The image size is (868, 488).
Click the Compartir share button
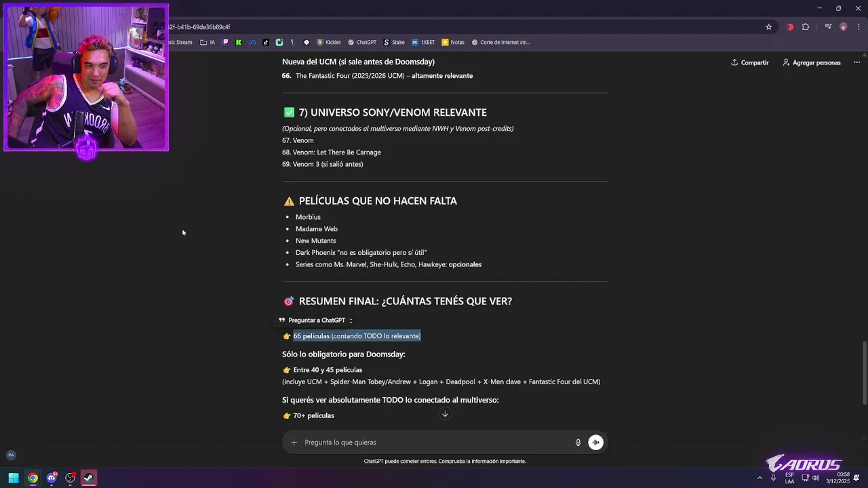[x=749, y=62]
